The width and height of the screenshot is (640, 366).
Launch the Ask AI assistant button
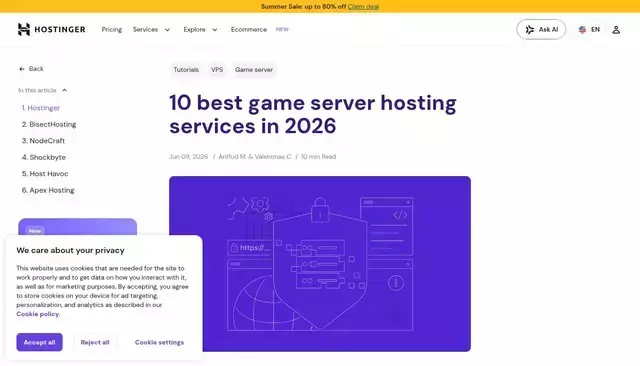(x=541, y=29)
